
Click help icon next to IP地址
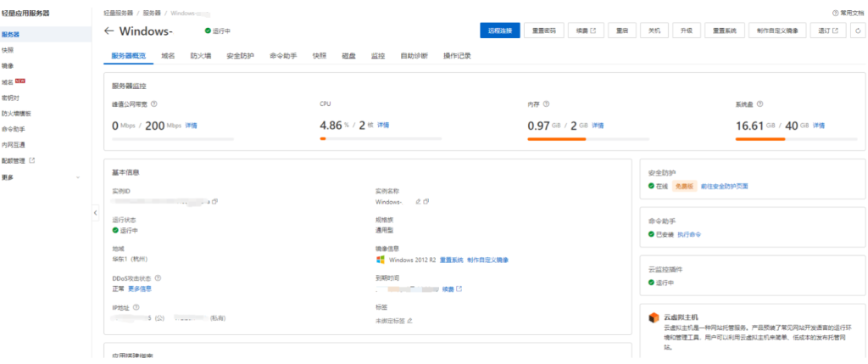pos(136,307)
